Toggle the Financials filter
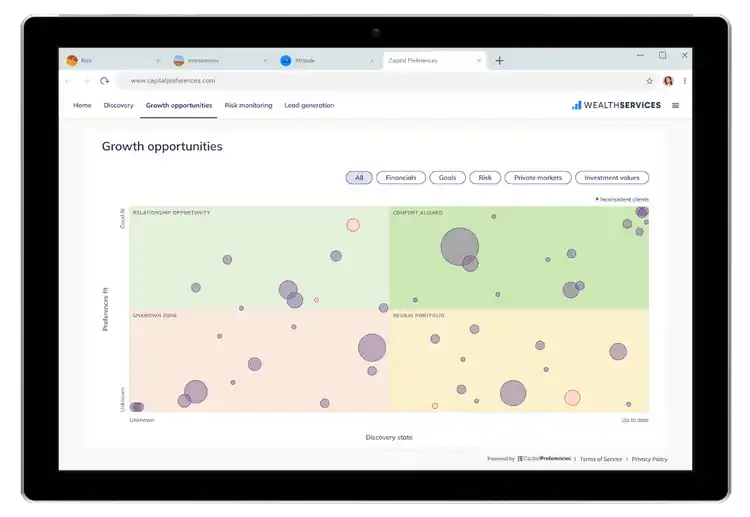The width and height of the screenshot is (750, 517). [400, 178]
